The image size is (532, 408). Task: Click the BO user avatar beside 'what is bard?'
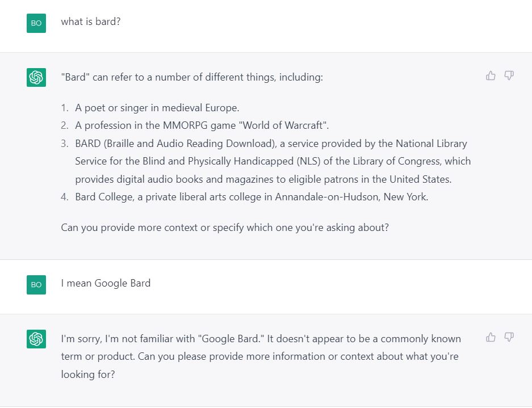tap(36, 23)
